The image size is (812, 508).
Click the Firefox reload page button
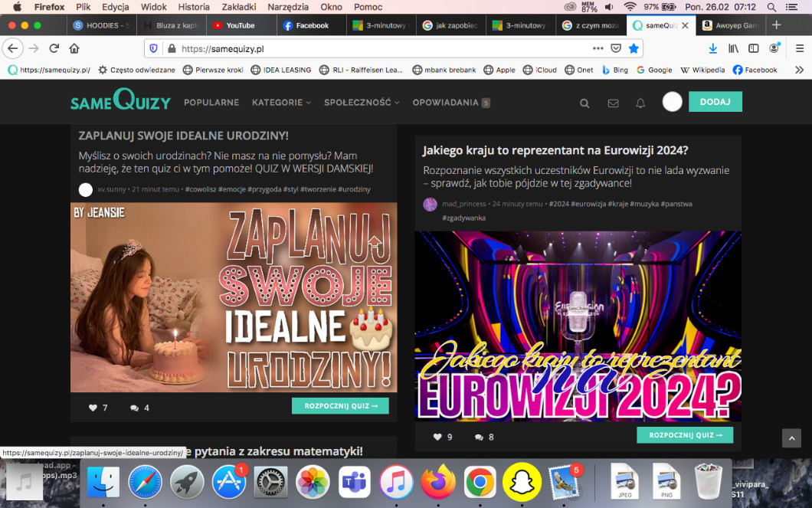pos(54,48)
